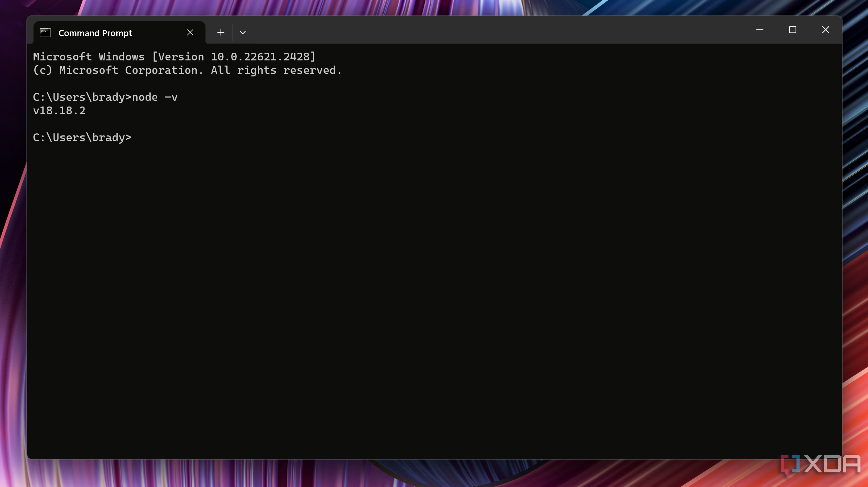Expand the new tab profile dropdown
This screenshot has width=868, height=487.
pyautogui.click(x=243, y=33)
